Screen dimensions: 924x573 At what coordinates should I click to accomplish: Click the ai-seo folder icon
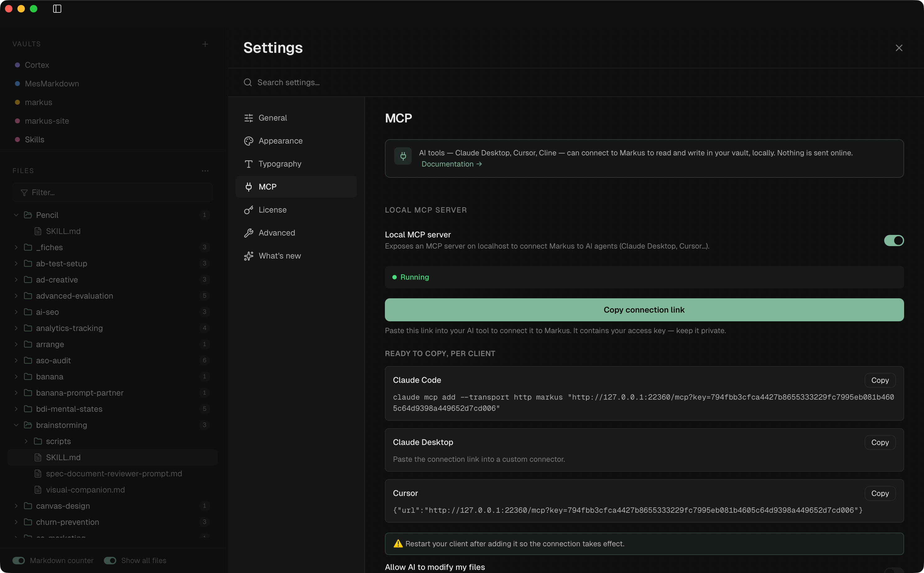click(x=28, y=312)
